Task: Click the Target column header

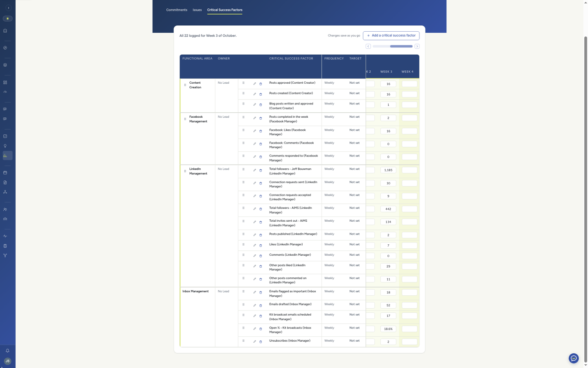Action: pos(356,58)
